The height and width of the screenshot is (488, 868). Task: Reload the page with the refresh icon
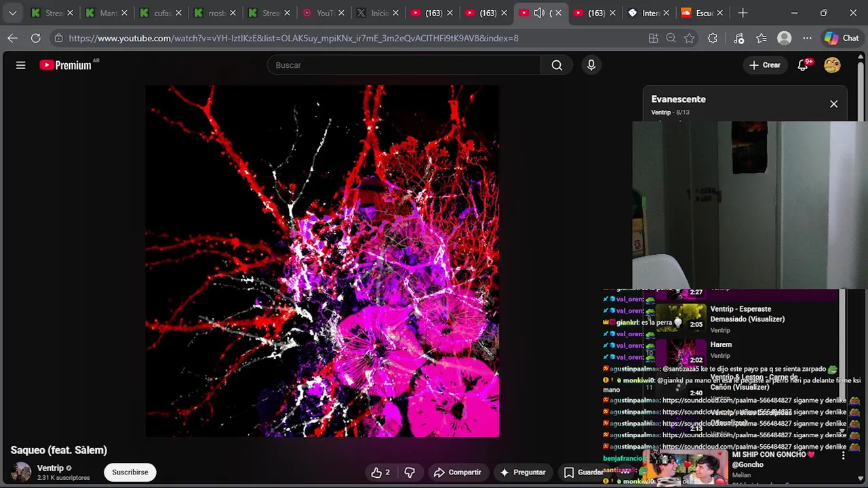35,38
